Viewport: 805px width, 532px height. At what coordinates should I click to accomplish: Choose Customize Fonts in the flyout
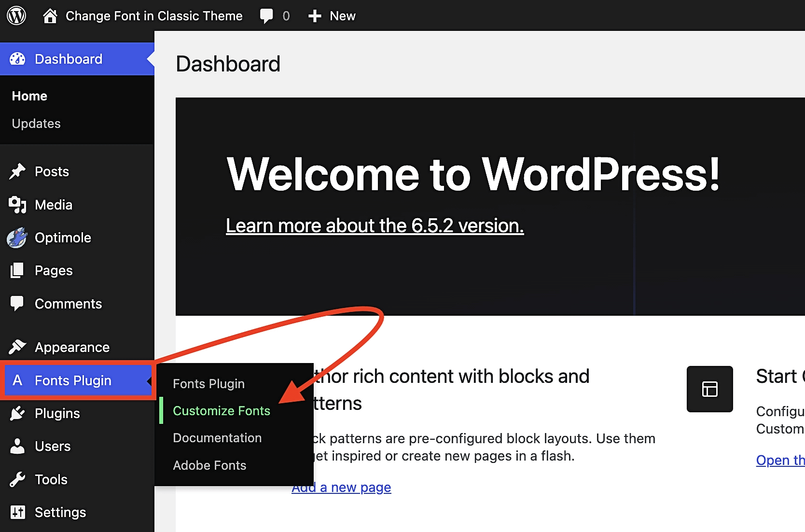coord(222,411)
